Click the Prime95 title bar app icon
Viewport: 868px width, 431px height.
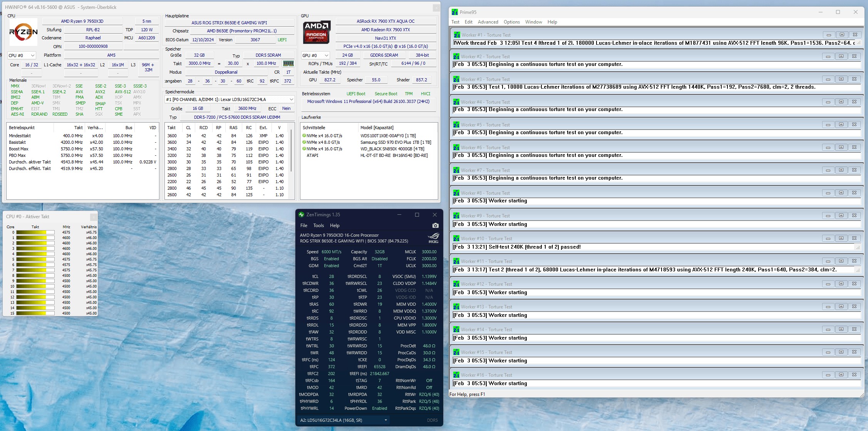coord(455,12)
